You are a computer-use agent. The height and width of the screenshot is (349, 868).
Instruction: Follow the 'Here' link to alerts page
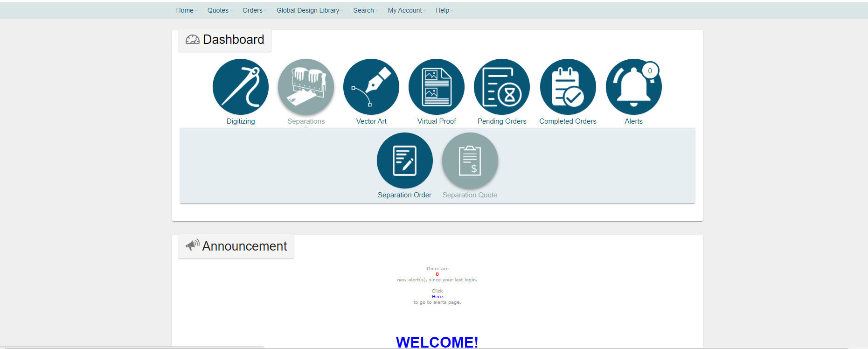click(x=437, y=297)
